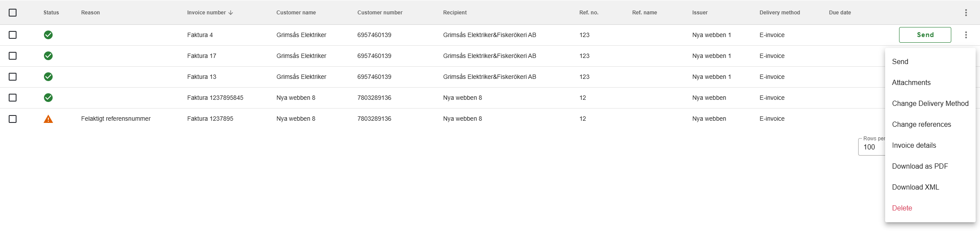
Task: Open Rows per page dropdown showing 100
Action: coord(872,147)
